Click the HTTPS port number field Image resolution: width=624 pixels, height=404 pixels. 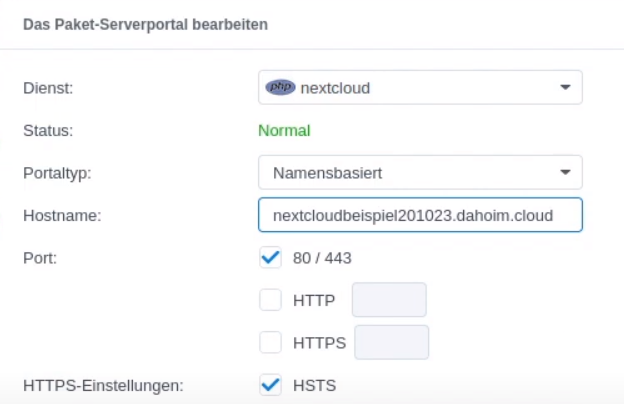(x=392, y=342)
